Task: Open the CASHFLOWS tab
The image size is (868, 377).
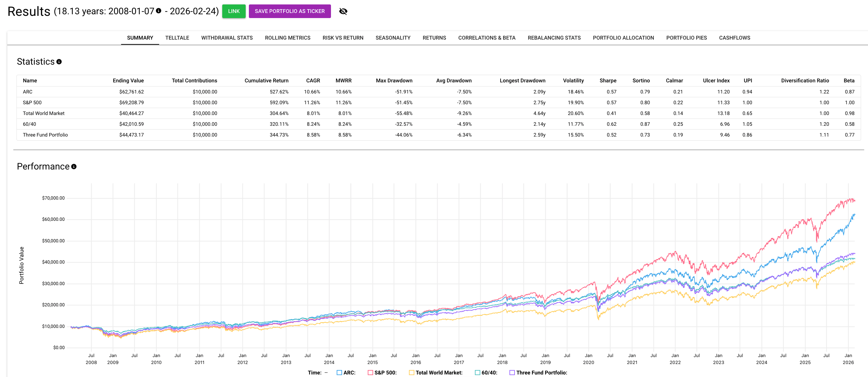Action: point(734,38)
